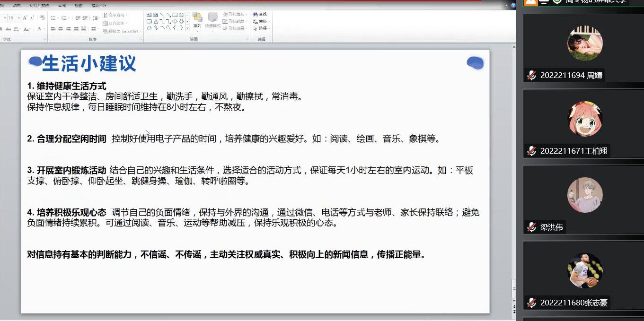The width and height of the screenshot is (644, 321).
Task: Open the font size 18 dropdown
Action: coord(19,18)
